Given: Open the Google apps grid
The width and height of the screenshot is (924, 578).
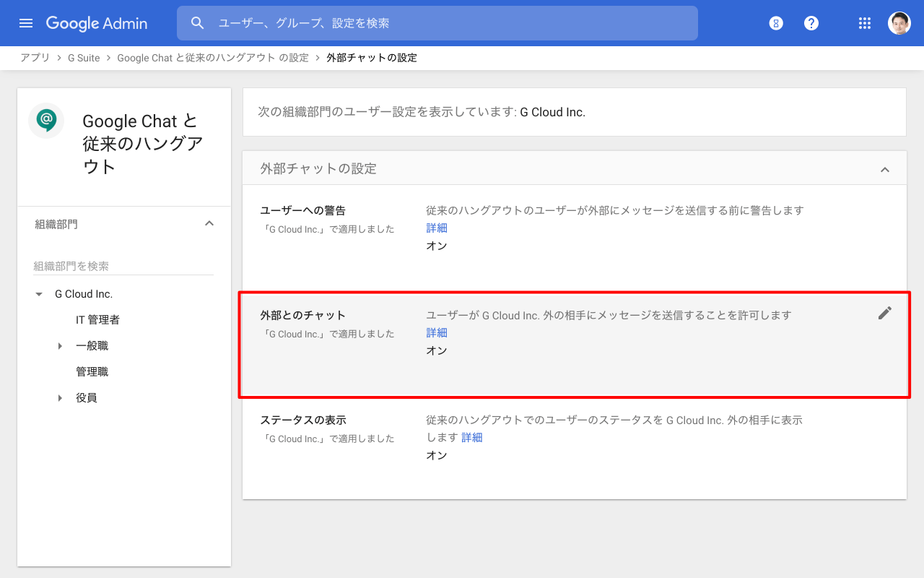Looking at the screenshot, I should click(x=865, y=23).
